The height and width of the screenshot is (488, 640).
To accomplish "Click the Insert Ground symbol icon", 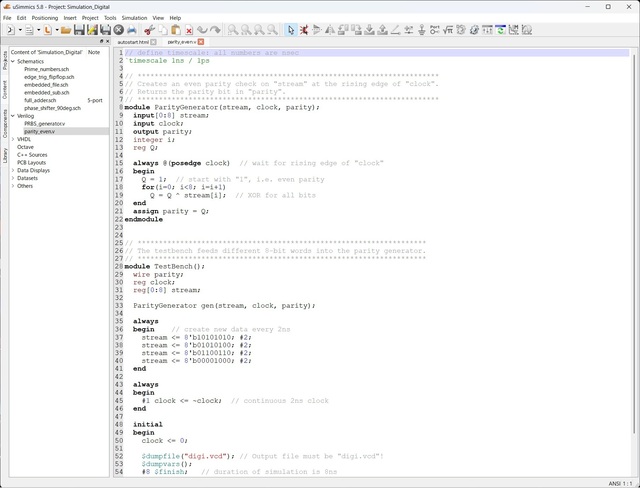I will point(421,30).
